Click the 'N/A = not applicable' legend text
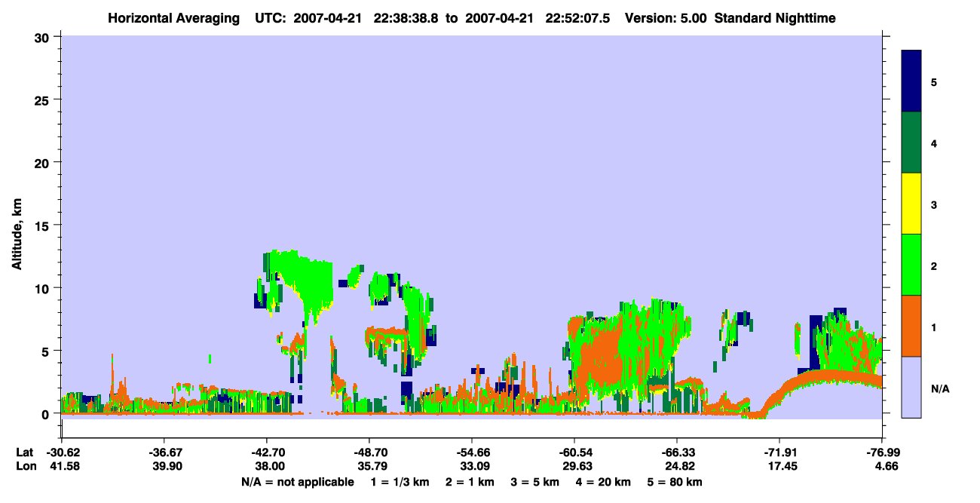Viewport: 980px width, 503px height. point(297,482)
